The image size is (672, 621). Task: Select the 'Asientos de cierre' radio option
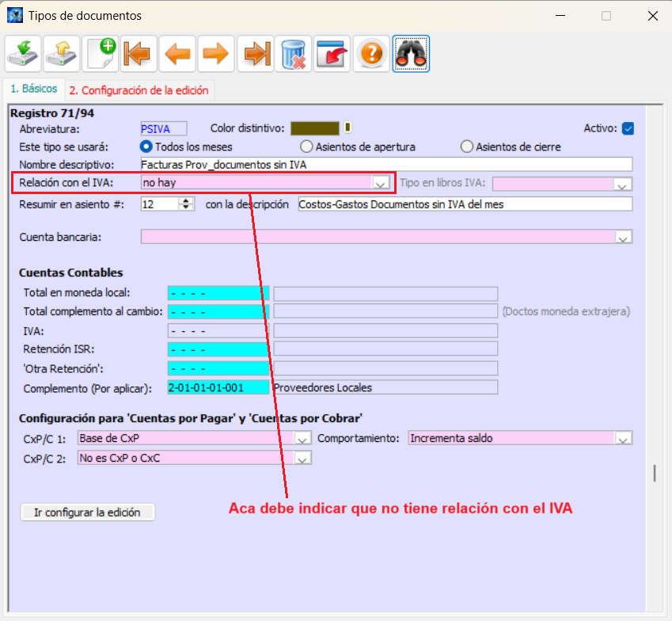point(467,147)
